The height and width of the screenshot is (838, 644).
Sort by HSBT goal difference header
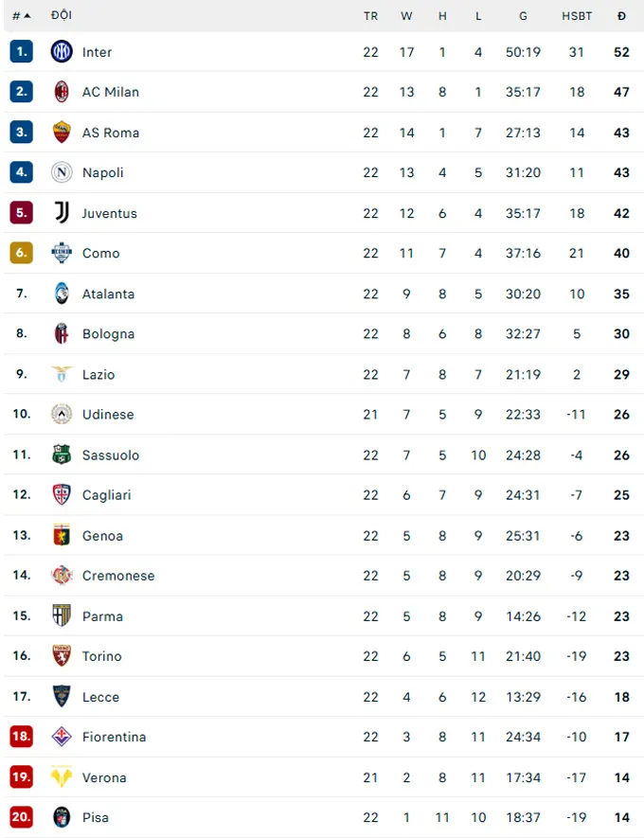tap(577, 16)
